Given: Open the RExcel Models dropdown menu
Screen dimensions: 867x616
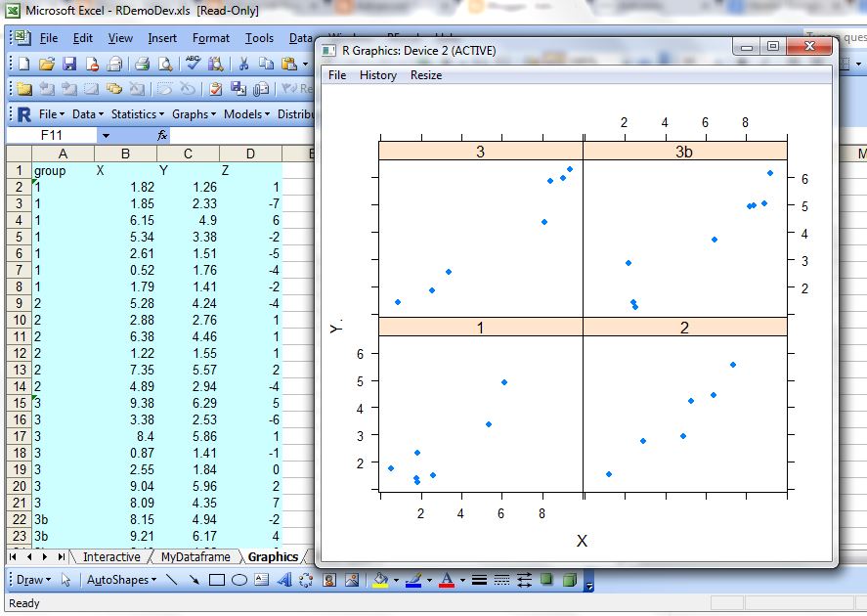Looking at the screenshot, I should click(x=246, y=114).
